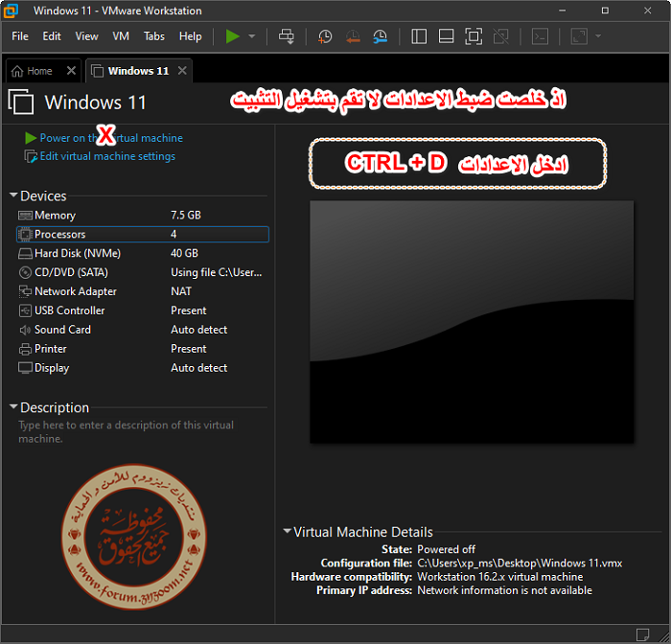Click the 7.5 GB memory value

[x=186, y=216]
